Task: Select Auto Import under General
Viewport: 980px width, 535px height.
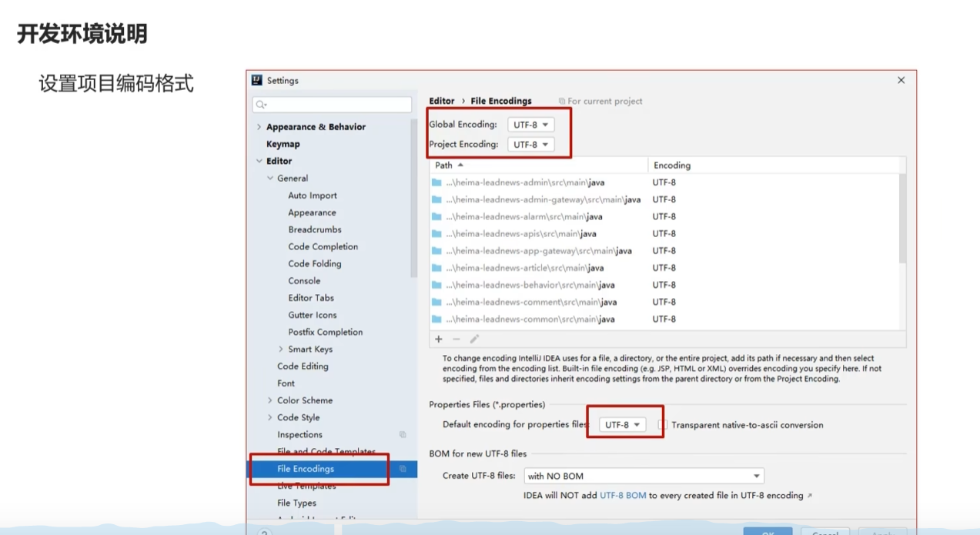Action: pos(313,196)
